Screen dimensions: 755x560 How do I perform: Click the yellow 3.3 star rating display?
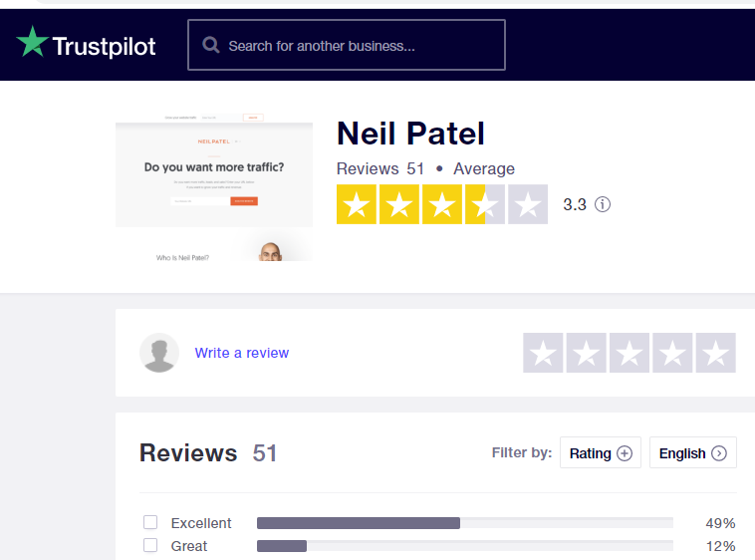coord(442,204)
